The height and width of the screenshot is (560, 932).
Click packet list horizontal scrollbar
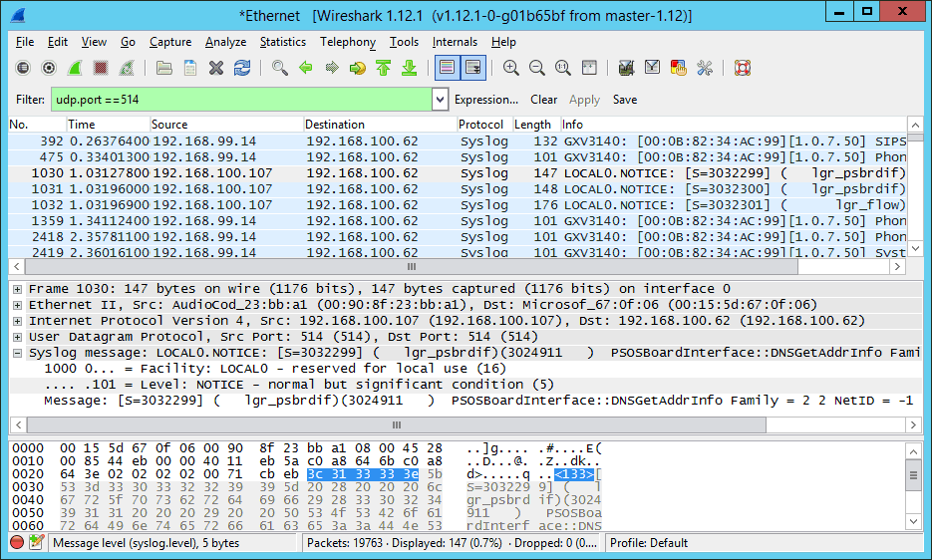pos(411,267)
